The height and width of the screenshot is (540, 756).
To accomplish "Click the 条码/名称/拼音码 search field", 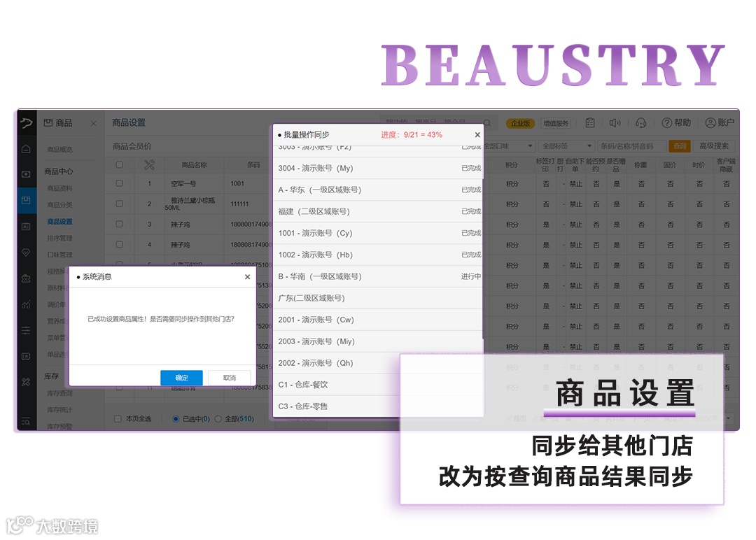I will [x=631, y=146].
